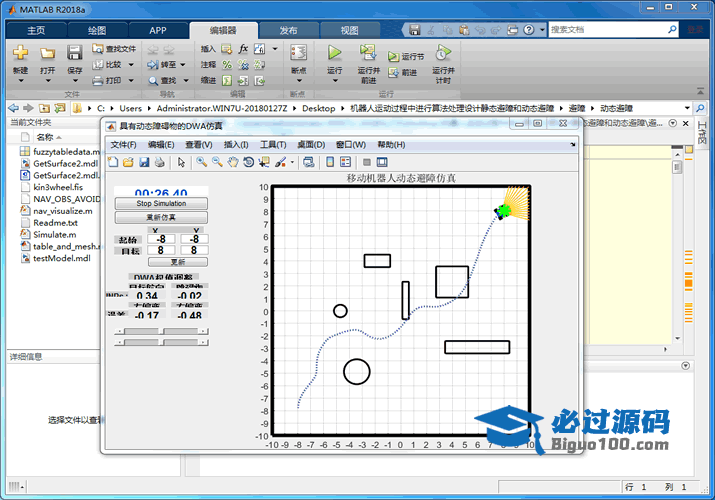
Task: Expand the 比较 Compare dropdown arrow
Action: click(x=131, y=65)
